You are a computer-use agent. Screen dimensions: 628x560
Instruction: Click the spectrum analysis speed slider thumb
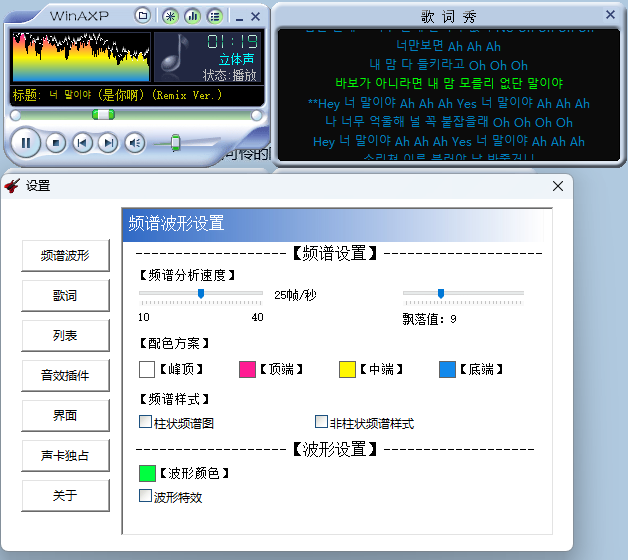tap(201, 294)
